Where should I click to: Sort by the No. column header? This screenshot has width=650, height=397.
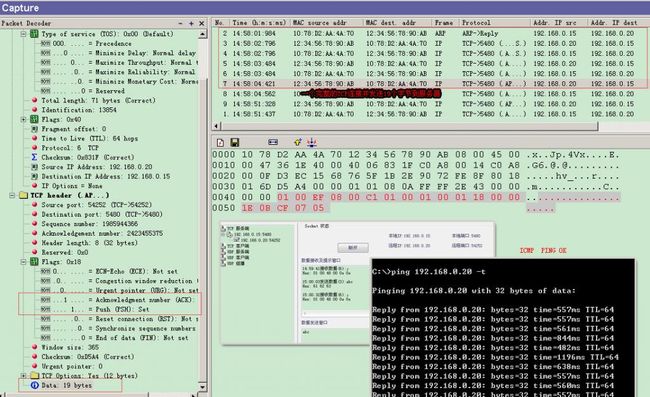pos(220,23)
